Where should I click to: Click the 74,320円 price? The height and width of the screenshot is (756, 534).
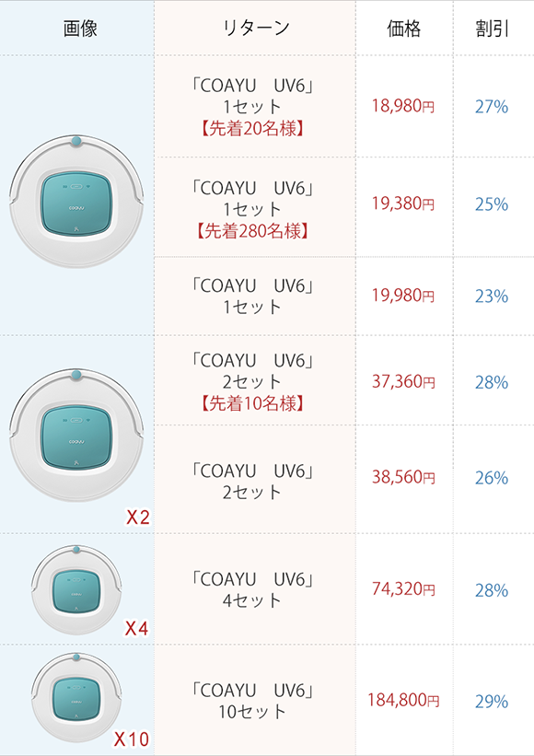click(x=403, y=589)
